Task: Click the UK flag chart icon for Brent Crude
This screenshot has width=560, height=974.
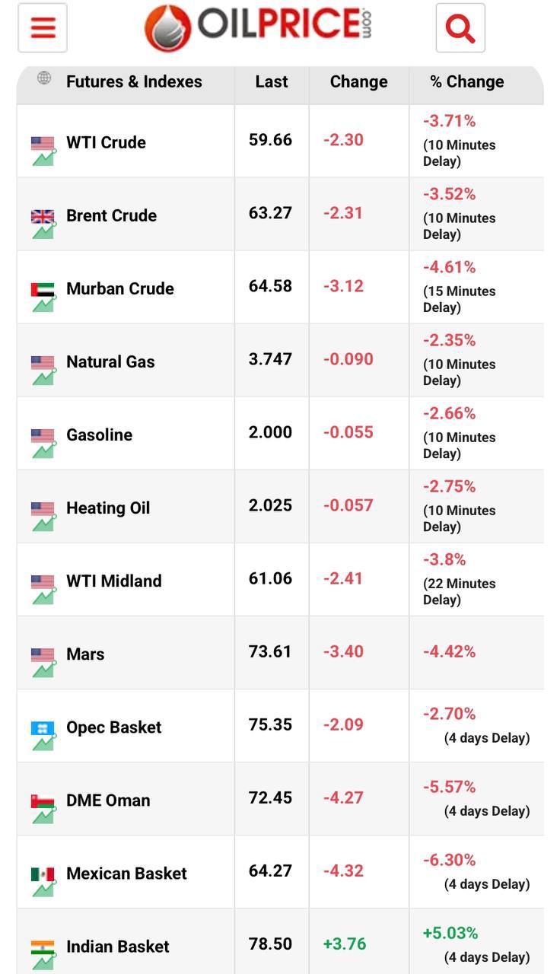Action: point(43,224)
